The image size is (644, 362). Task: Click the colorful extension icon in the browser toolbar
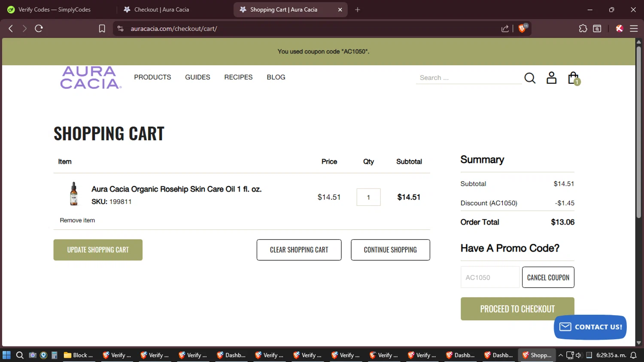(x=620, y=28)
